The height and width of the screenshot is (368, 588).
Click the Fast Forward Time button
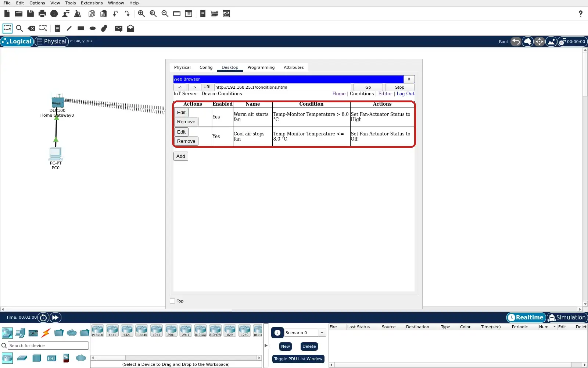[x=55, y=318]
